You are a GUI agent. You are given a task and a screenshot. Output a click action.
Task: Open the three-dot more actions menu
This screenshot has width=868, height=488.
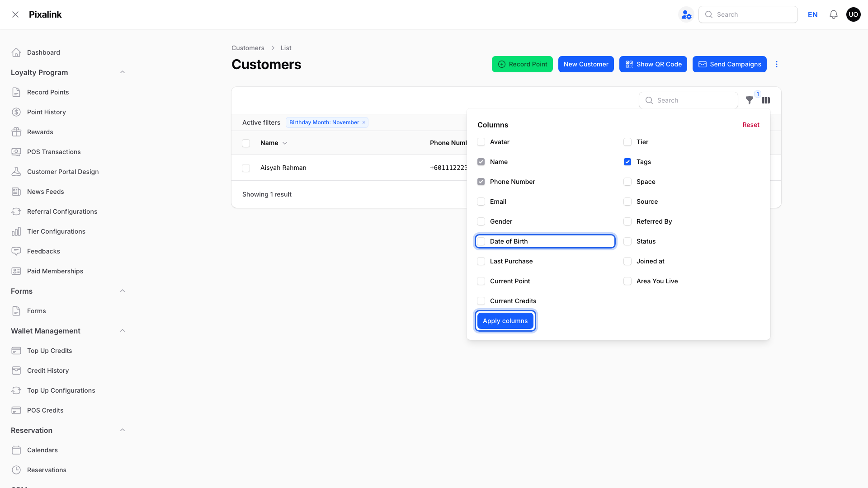click(777, 64)
